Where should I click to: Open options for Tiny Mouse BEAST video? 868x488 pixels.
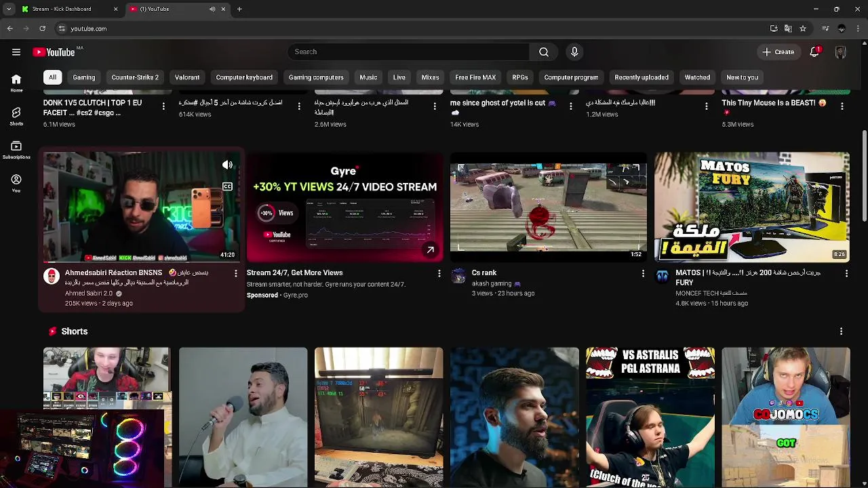click(x=842, y=106)
